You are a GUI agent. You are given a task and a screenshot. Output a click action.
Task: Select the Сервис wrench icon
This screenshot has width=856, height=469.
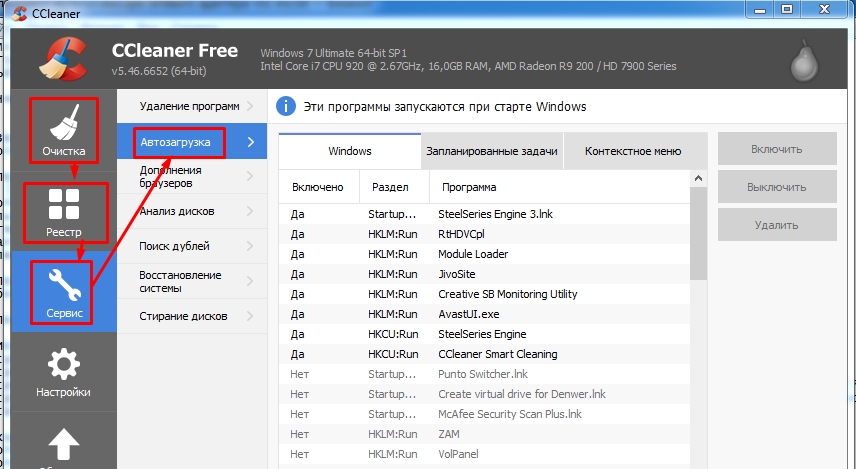[x=64, y=287]
